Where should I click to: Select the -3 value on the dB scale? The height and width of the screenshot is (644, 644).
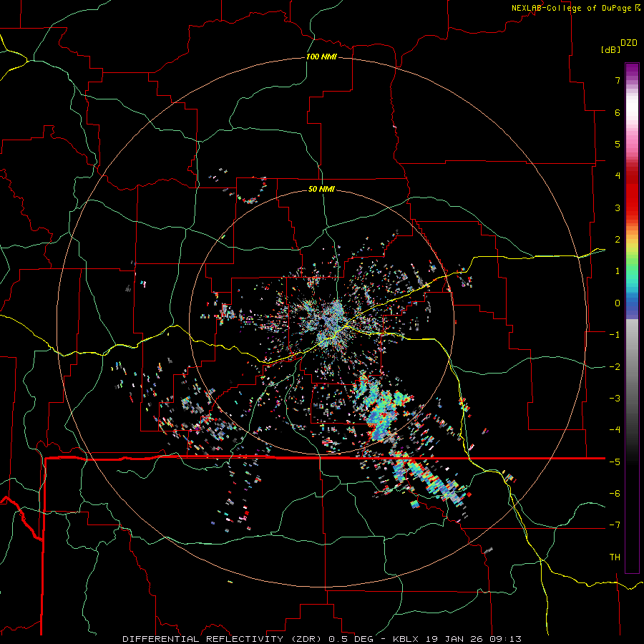pos(615,399)
